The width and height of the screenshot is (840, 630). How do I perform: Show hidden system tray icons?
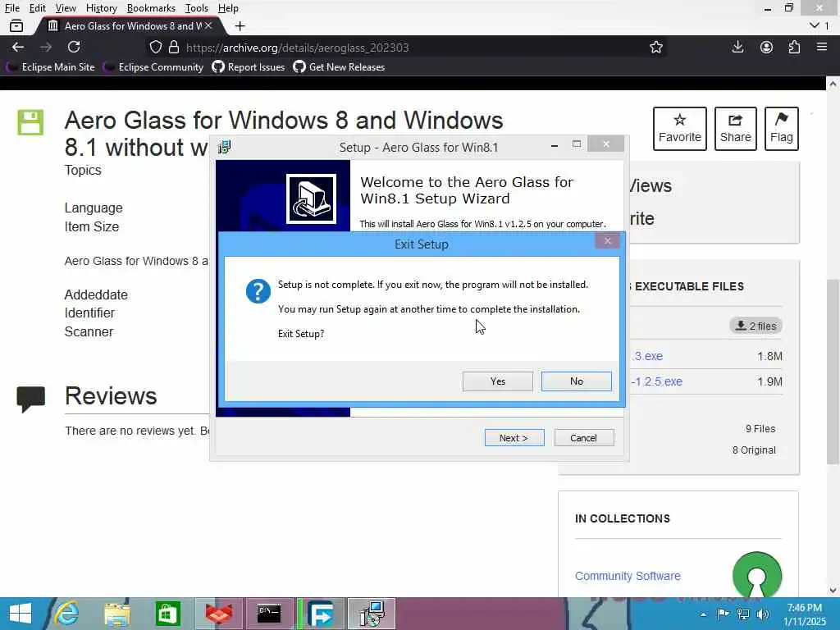tap(703, 614)
